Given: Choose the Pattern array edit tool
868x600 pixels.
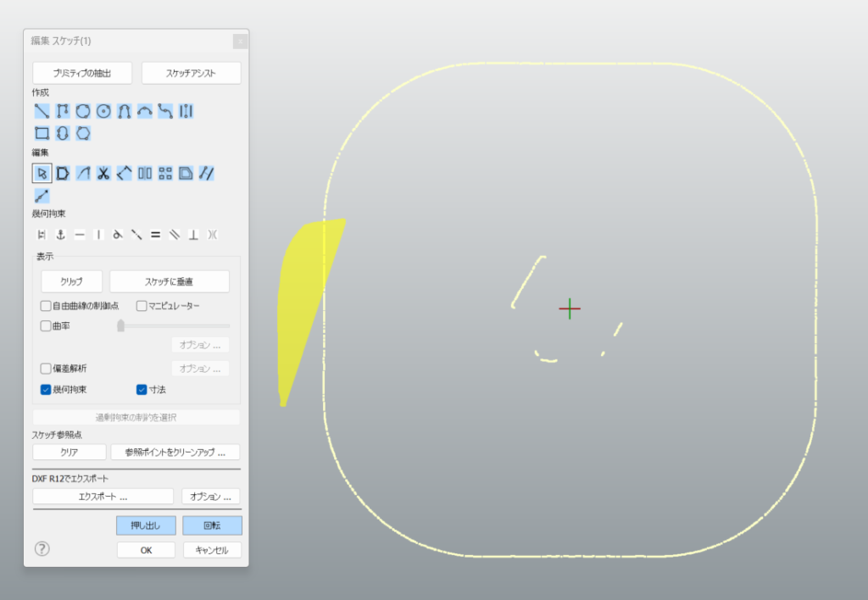Looking at the screenshot, I should 165,174.
